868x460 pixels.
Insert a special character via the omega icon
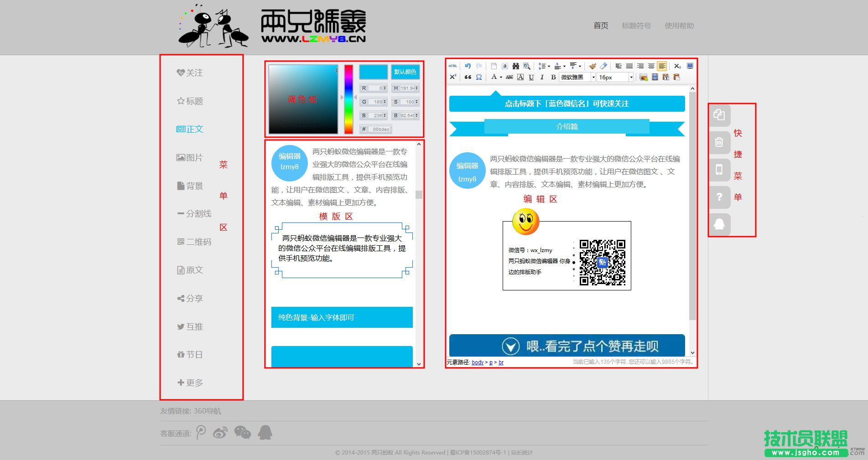click(478, 77)
